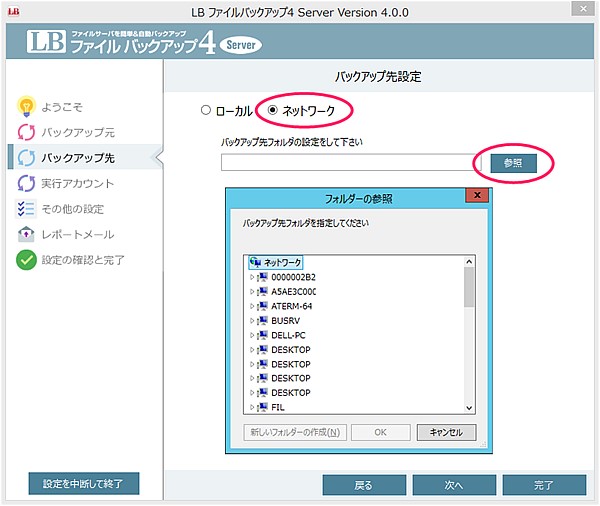Click folder tree scrollbar up arrow
Screen dimensions: 600x506
pyautogui.click(x=469, y=262)
